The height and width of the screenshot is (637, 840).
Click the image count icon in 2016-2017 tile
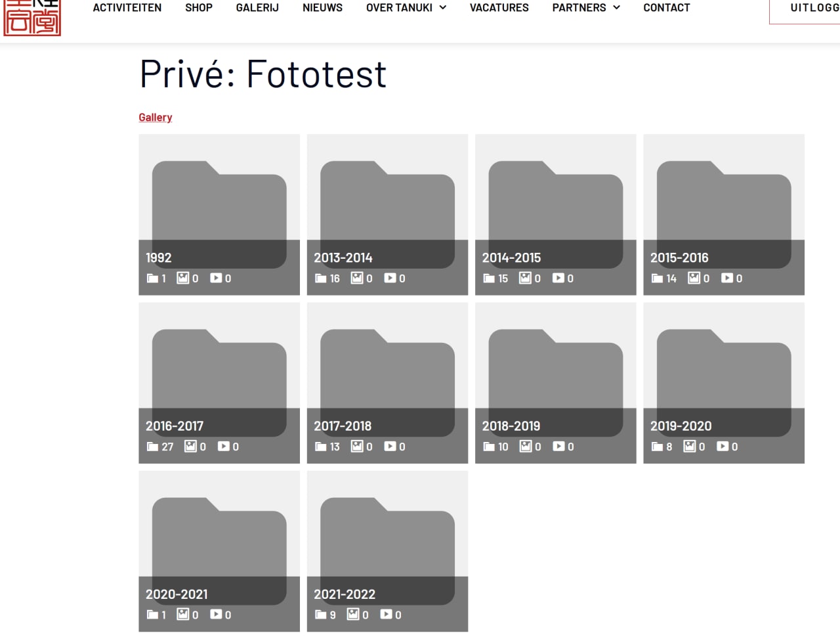point(190,447)
